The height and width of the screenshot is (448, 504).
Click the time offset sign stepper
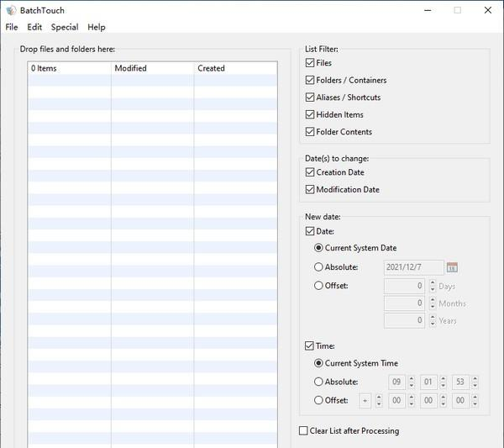coord(380,400)
